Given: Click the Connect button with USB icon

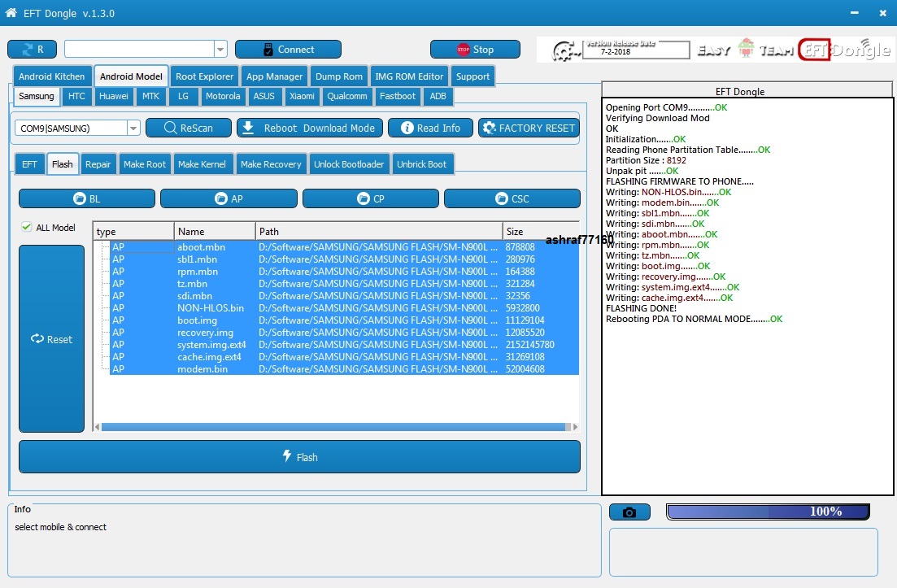Looking at the screenshot, I should click(288, 49).
